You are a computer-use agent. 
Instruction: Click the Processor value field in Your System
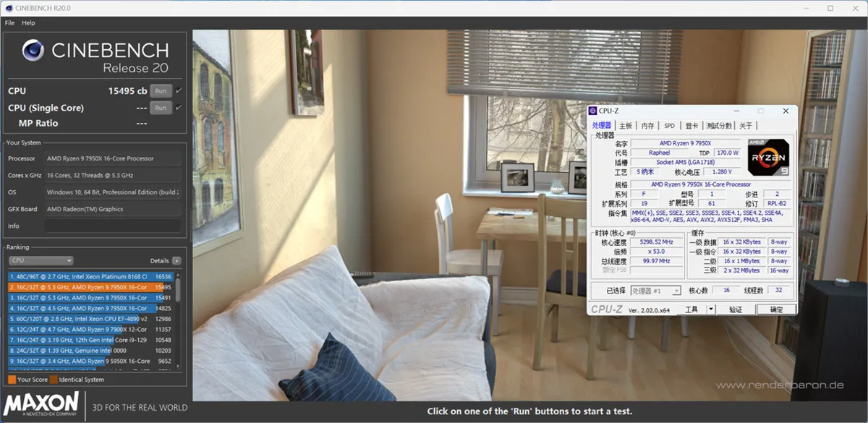[x=112, y=158]
